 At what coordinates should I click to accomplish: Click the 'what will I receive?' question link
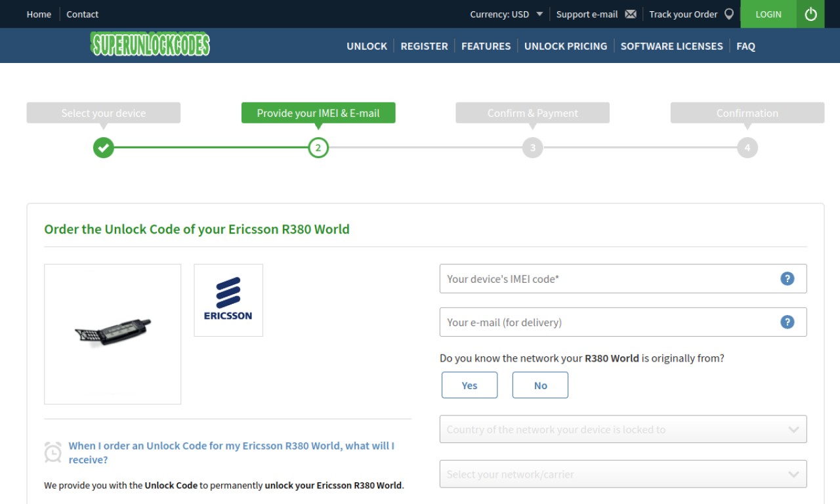[x=232, y=453]
